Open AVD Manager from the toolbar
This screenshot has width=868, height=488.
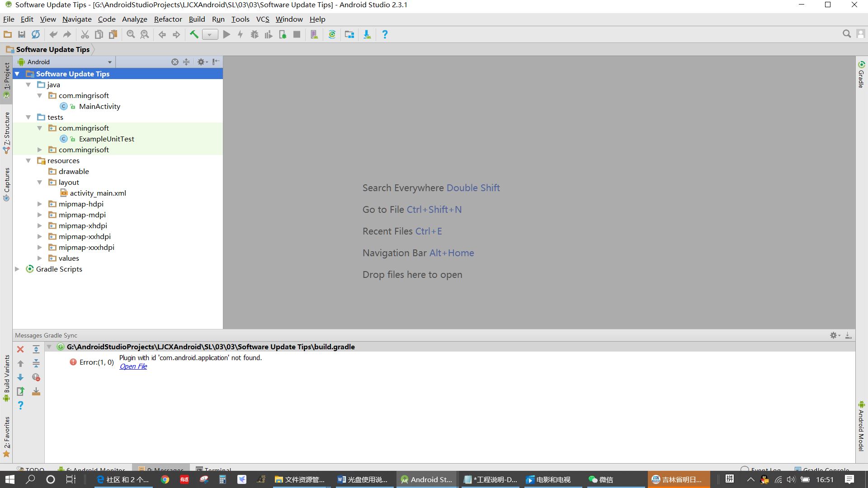[x=314, y=34]
